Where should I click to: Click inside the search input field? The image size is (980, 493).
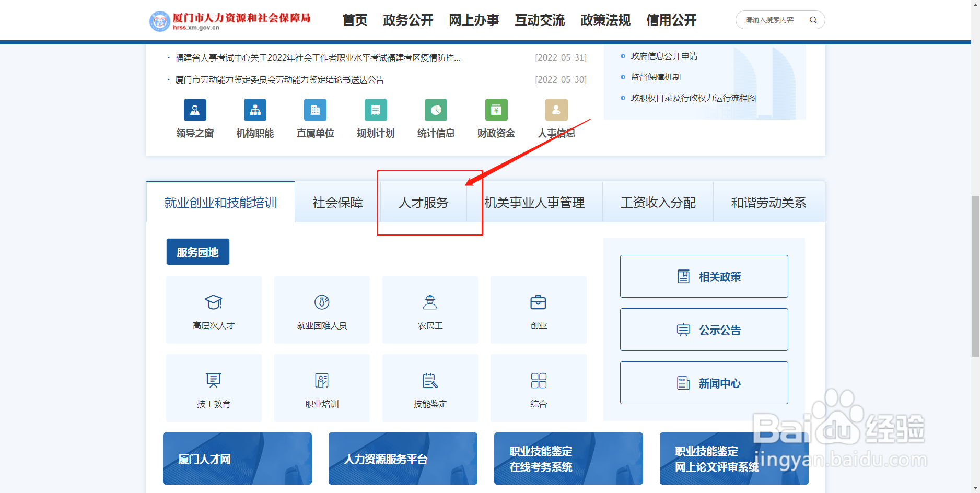coord(768,20)
